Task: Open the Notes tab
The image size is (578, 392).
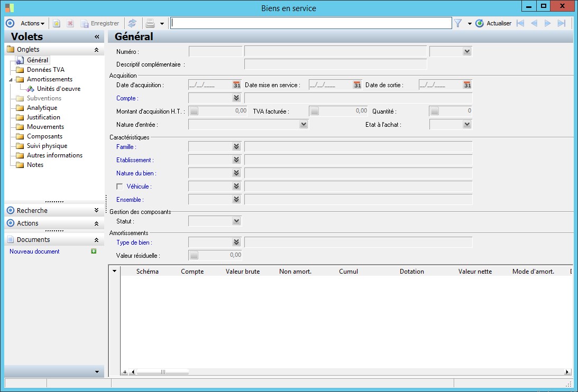Action: [x=35, y=165]
